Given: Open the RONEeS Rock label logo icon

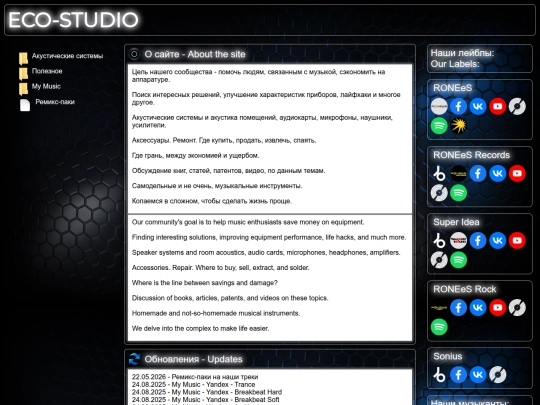Looking at the screenshot, I should pos(439,308).
